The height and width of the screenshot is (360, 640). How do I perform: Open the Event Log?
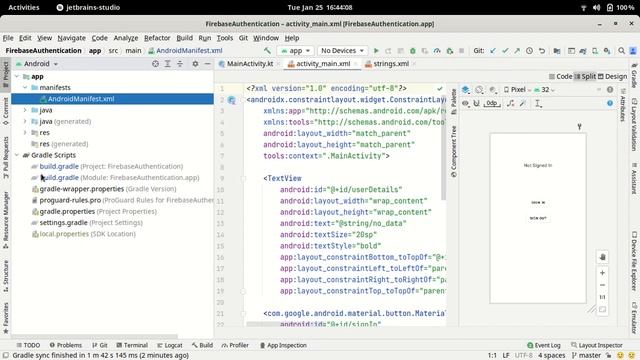pos(544,345)
